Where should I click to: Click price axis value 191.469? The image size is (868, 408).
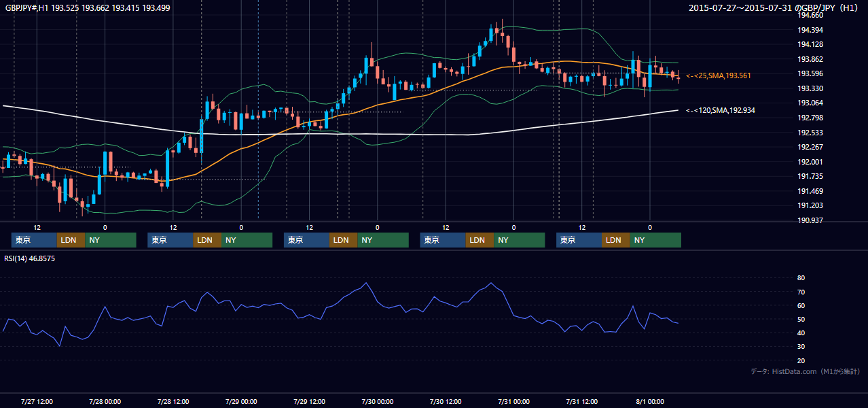click(x=810, y=191)
